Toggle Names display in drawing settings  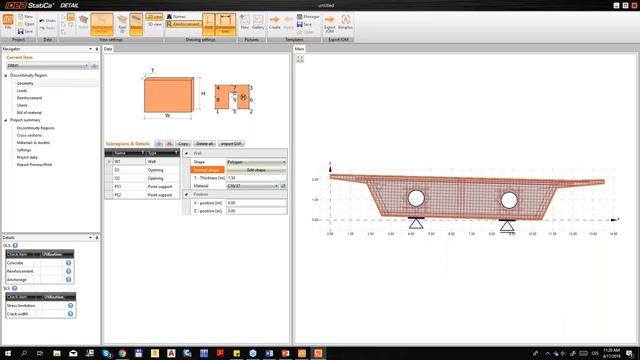coord(177,17)
